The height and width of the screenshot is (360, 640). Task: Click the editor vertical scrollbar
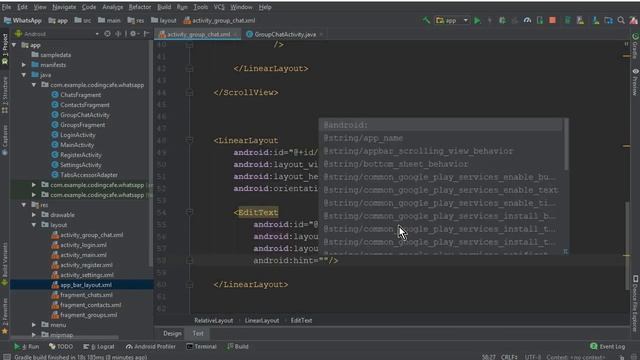[627, 245]
